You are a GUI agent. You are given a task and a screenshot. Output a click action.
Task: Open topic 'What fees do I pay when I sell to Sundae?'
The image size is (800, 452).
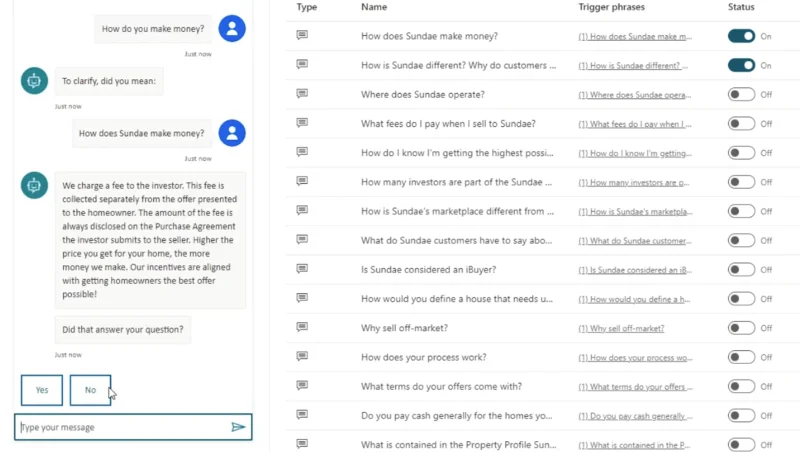(x=448, y=123)
